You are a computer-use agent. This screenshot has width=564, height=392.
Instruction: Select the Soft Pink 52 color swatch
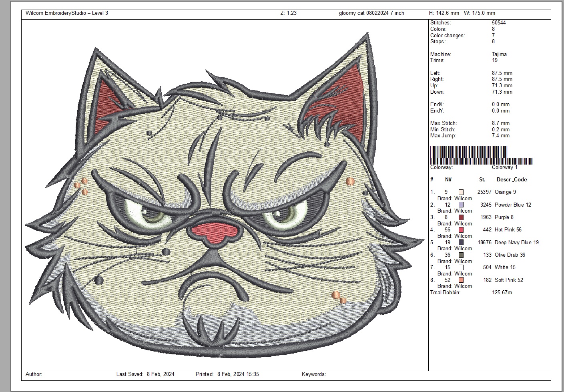(461, 280)
